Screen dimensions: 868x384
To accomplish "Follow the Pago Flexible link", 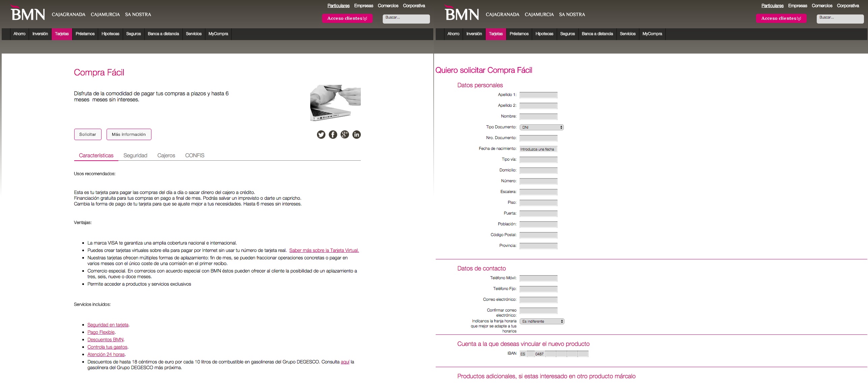I will (x=101, y=332).
